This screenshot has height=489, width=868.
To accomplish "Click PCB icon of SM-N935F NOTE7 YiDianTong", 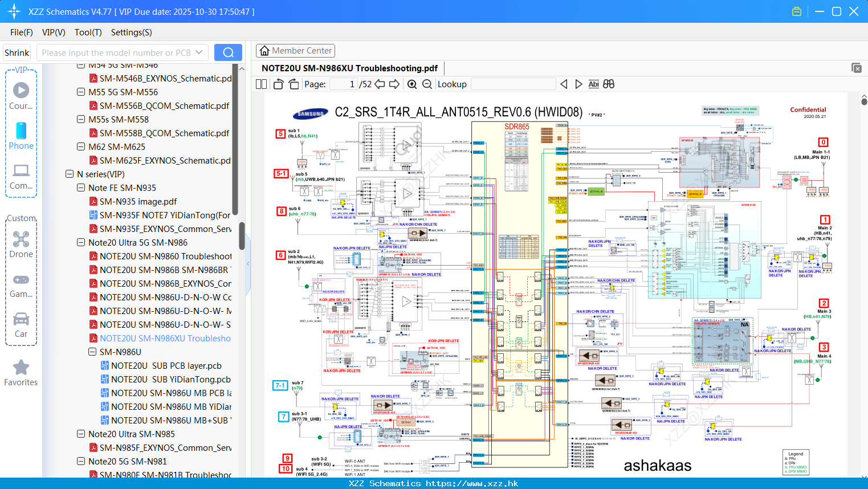I will (93, 215).
